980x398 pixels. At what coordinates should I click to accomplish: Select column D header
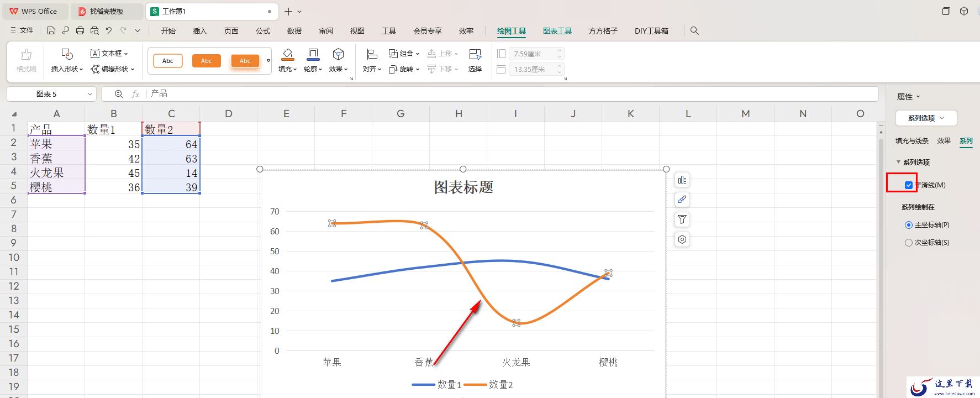point(229,113)
